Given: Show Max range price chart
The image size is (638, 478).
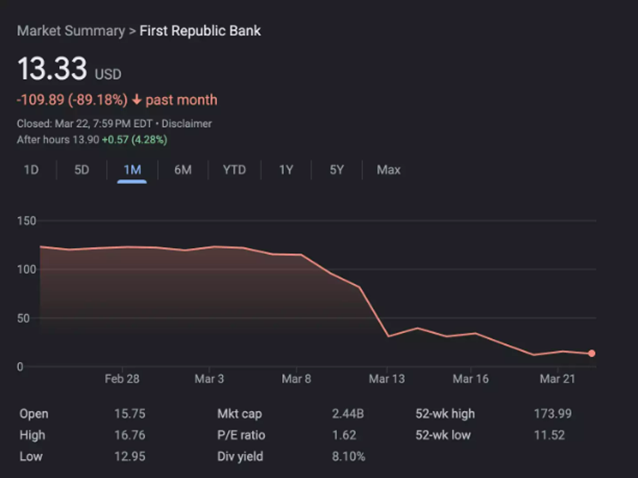Looking at the screenshot, I should [388, 170].
